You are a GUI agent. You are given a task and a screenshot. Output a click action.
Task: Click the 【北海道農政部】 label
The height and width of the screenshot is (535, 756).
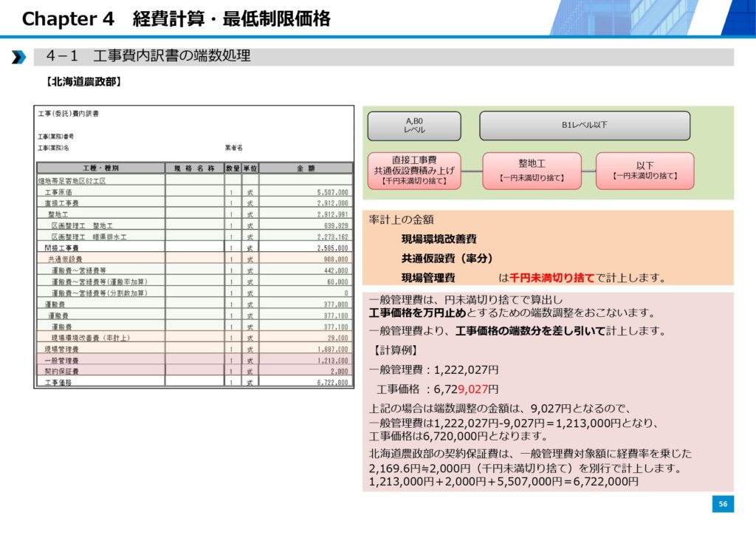pyautogui.click(x=79, y=82)
